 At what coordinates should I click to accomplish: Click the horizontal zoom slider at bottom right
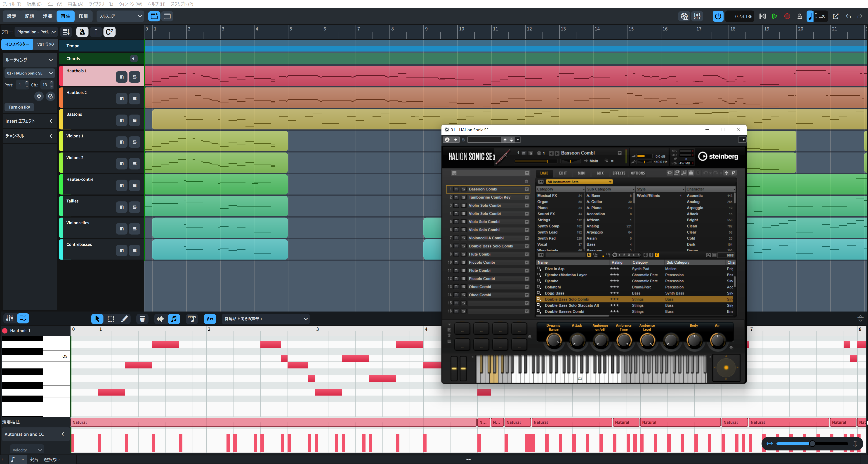click(812, 443)
